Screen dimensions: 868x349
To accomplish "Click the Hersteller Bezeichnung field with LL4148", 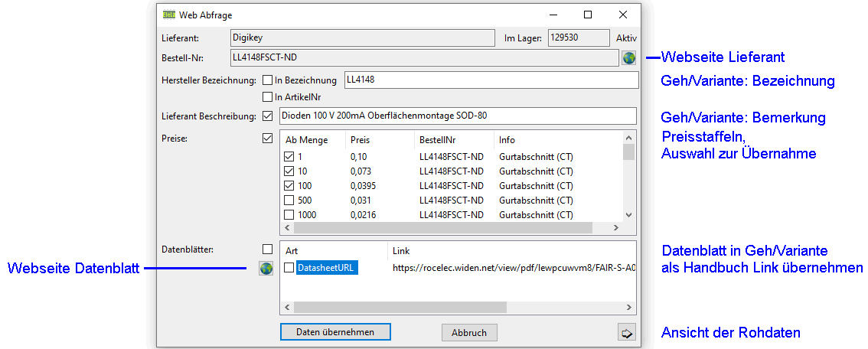I will 490,80.
